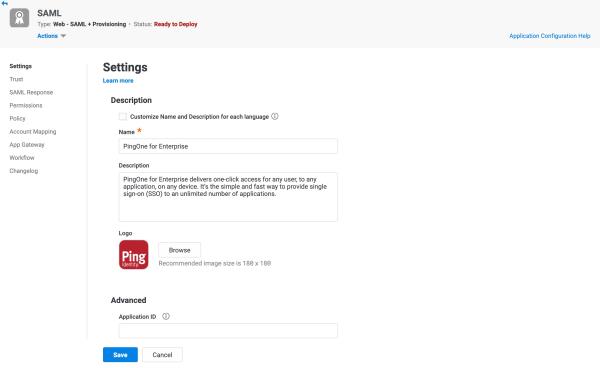Open the Trust section
Image resolution: width=600 pixels, height=368 pixels.
tap(16, 79)
